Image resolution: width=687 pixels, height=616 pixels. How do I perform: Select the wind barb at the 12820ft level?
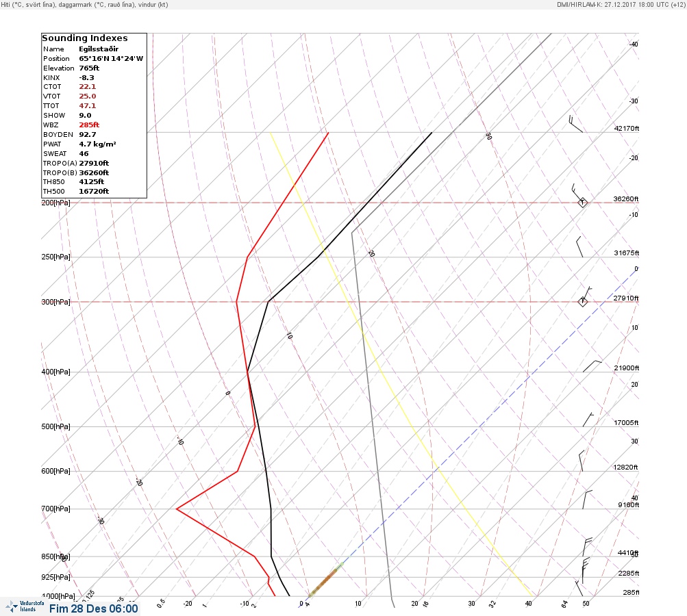coord(582,461)
